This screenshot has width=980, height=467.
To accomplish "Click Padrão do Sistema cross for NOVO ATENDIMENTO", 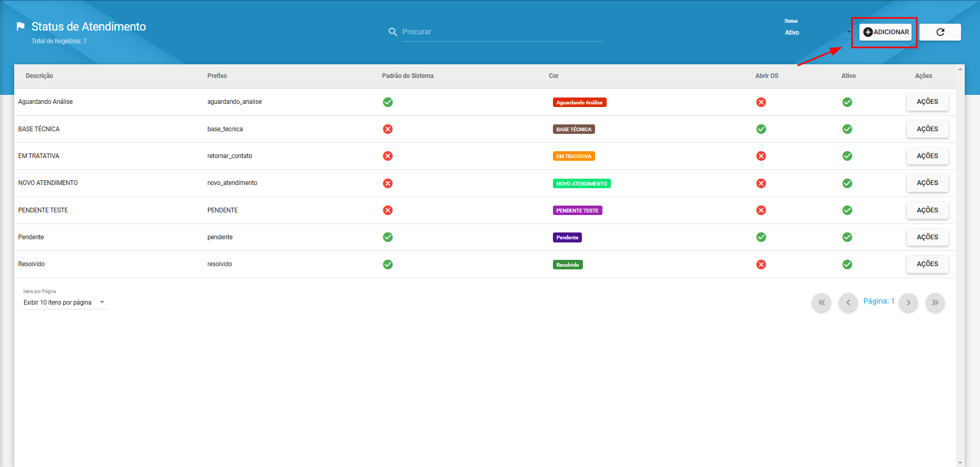I will tap(388, 183).
